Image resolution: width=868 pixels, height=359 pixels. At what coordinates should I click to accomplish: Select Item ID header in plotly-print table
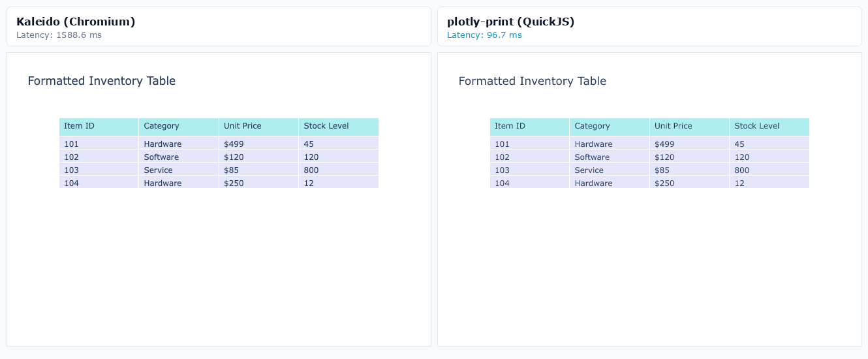click(x=529, y=127)
